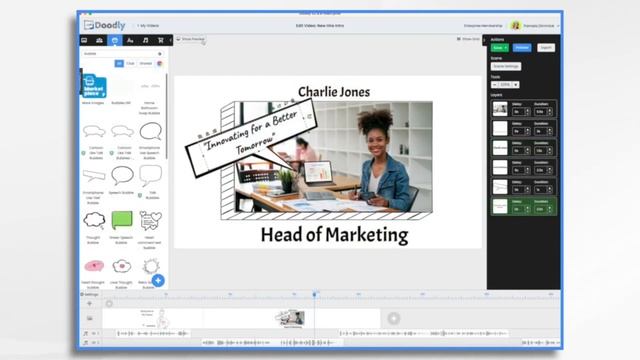Select the All filter tab
The width and height of the screenshot is (640, 360).
119,63
